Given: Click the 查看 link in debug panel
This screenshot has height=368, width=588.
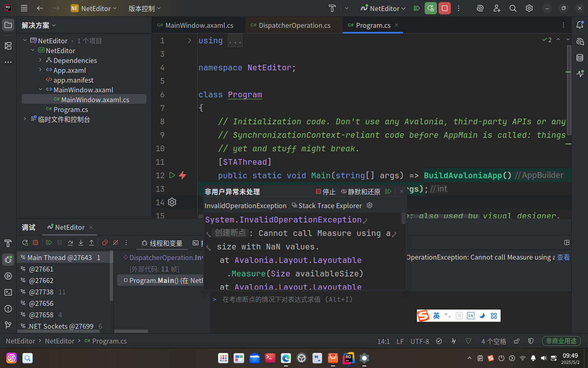Looking at the screenshot, I should pyautogui.click(x=563, y=257).
